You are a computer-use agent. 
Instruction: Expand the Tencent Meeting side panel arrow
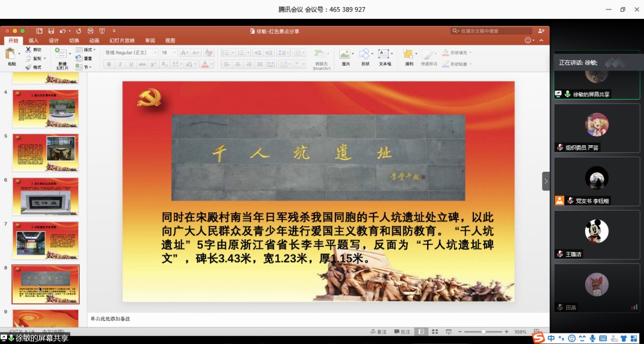[546, 181]
